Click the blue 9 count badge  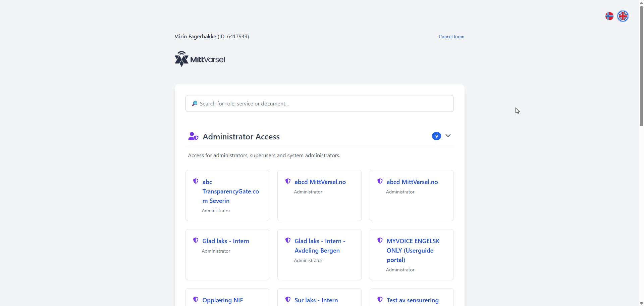point(436,136)
